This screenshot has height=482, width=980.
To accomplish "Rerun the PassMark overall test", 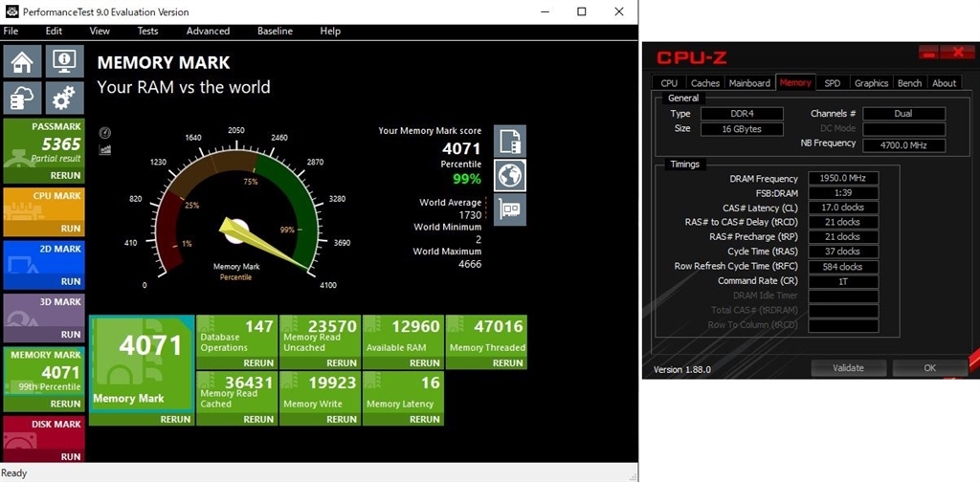I will click(x=66, y=175).
